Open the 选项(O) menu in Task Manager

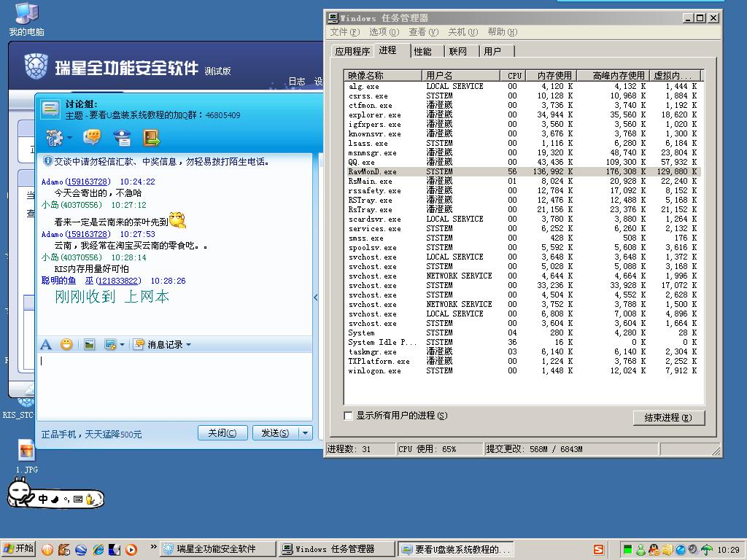click(x=384, y=32)
